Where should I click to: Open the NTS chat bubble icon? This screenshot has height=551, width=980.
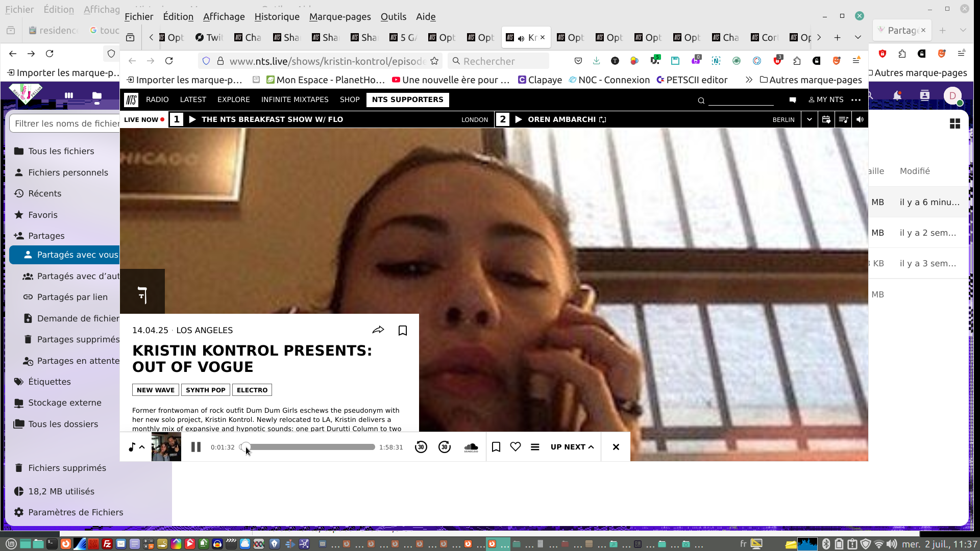(793, 100)
